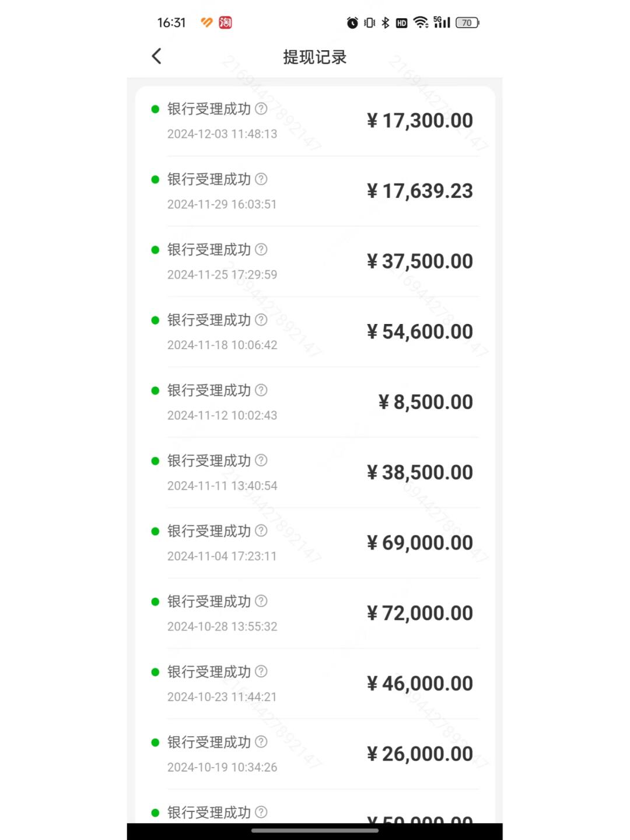
Task: Tap help icon on 2024-10-28 record
Action: (x=261, y=601)
